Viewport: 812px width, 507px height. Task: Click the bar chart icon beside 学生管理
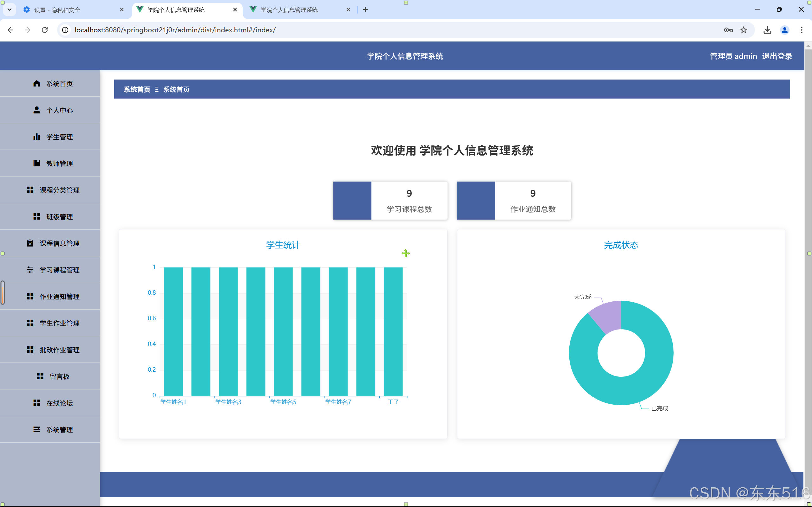36,137
